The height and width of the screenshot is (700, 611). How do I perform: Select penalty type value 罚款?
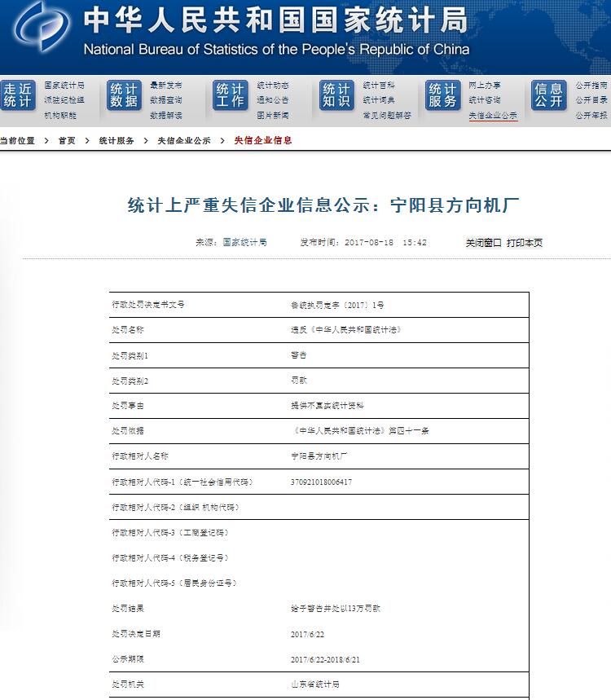[299, 381]
